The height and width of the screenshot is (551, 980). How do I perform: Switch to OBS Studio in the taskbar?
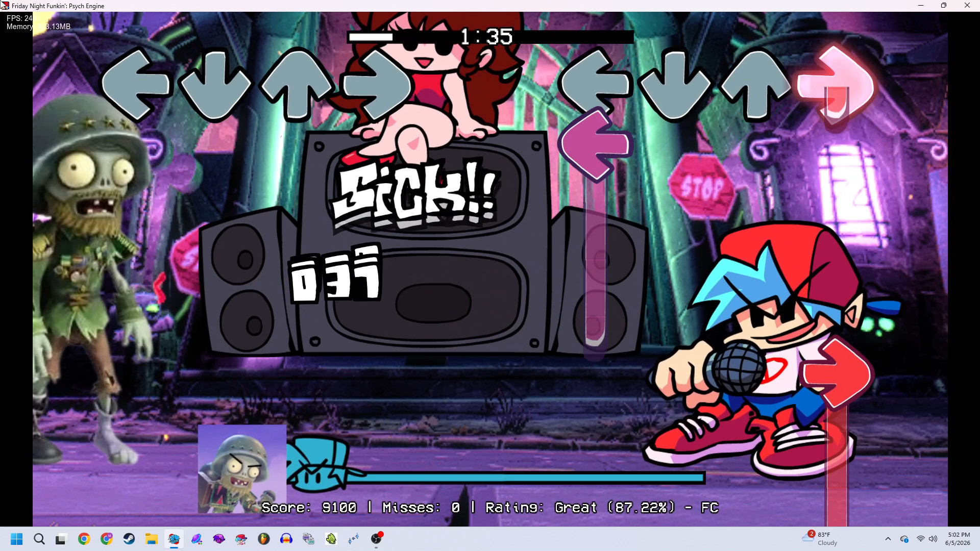point(376,539)
